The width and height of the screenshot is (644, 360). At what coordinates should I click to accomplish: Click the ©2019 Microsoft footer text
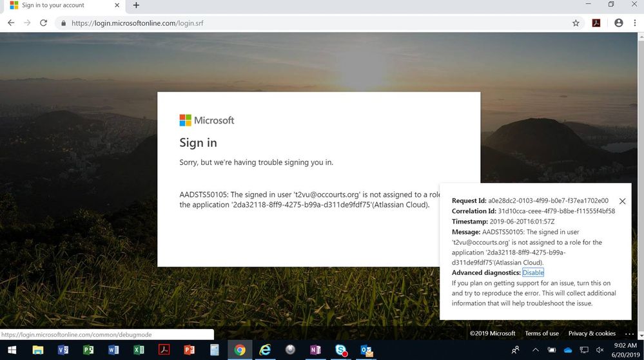tap(493, 334)
